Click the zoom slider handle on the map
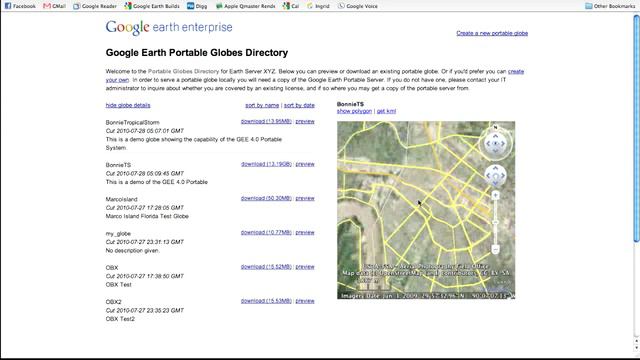The height and width of the screenshot is (360, 640). point(495,222)
